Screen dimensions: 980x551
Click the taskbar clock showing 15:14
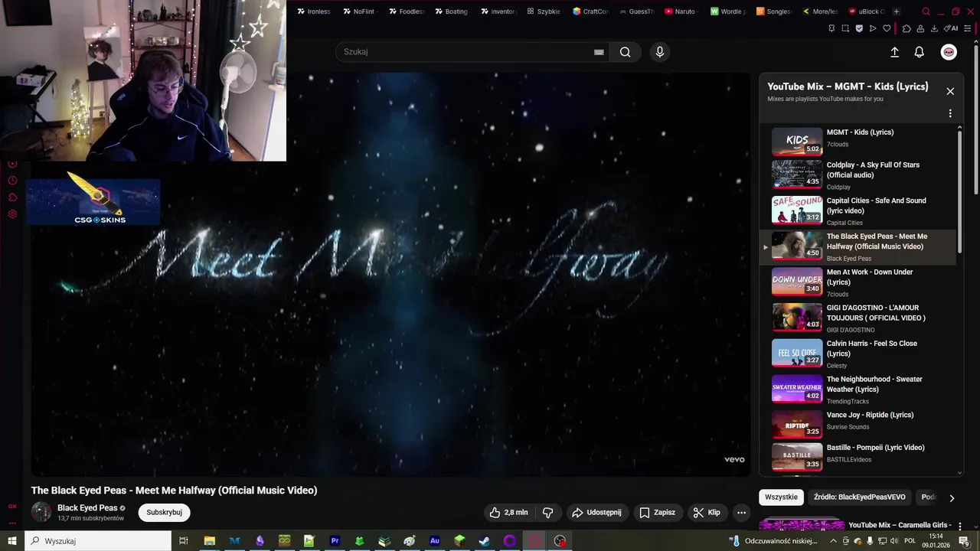point(936,541)
